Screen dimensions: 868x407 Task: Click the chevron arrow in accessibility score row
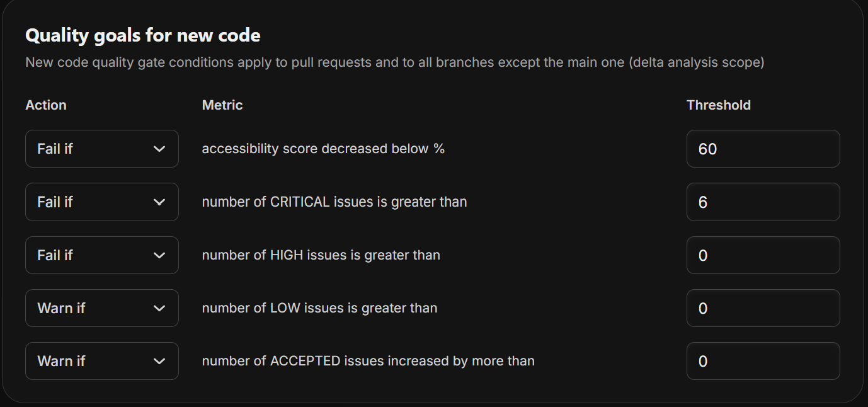[159, 149]
